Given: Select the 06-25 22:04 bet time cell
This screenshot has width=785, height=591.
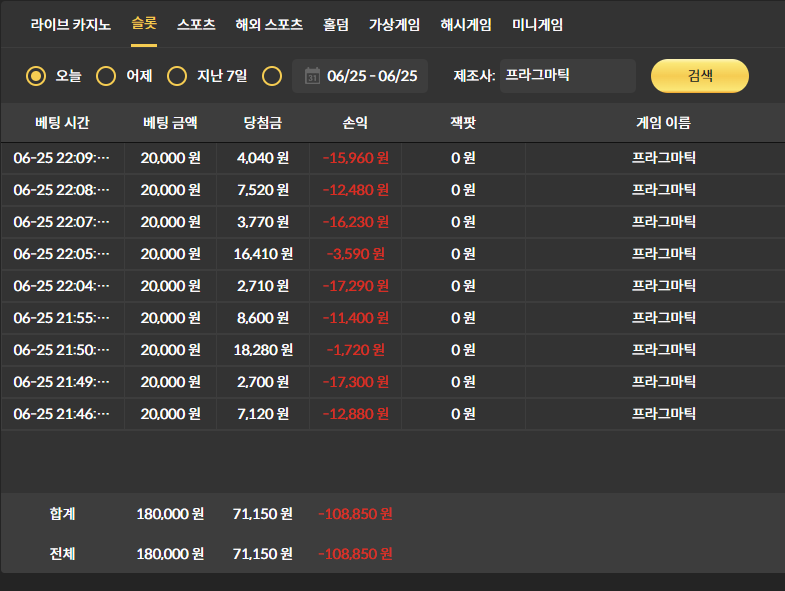Looking at the screenshot, I should [62, 286].
